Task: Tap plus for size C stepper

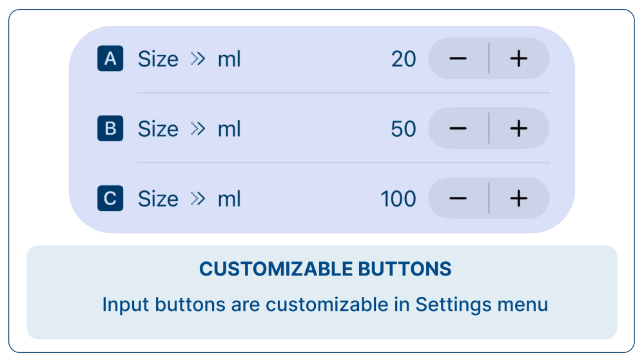Action: (518, 198)
